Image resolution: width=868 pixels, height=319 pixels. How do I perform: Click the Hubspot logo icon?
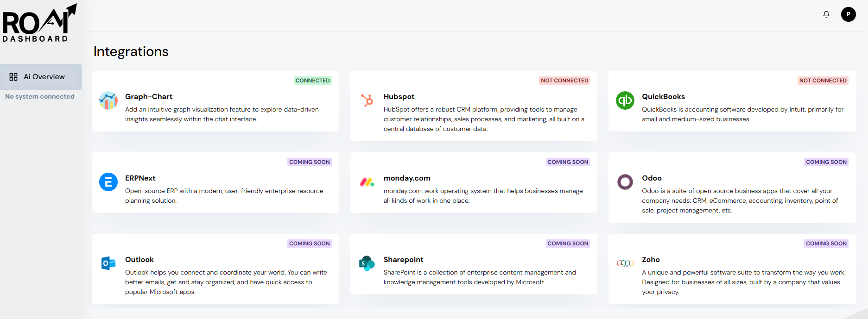click(x=367, y=100)
